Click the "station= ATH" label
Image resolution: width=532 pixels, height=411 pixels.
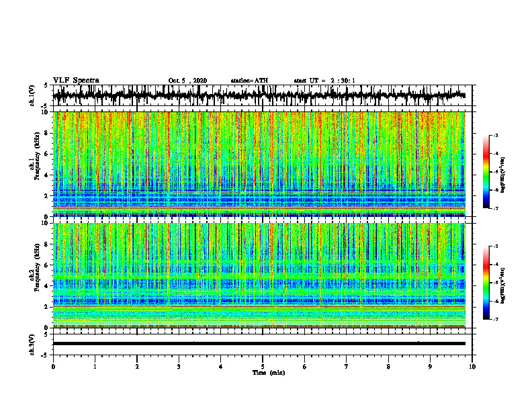click(249, 81)
